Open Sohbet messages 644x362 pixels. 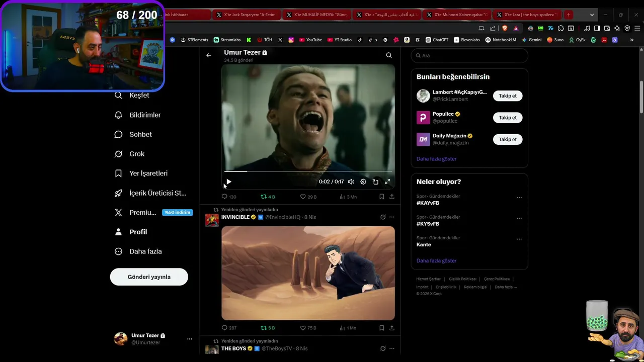(x=134, y=134)
